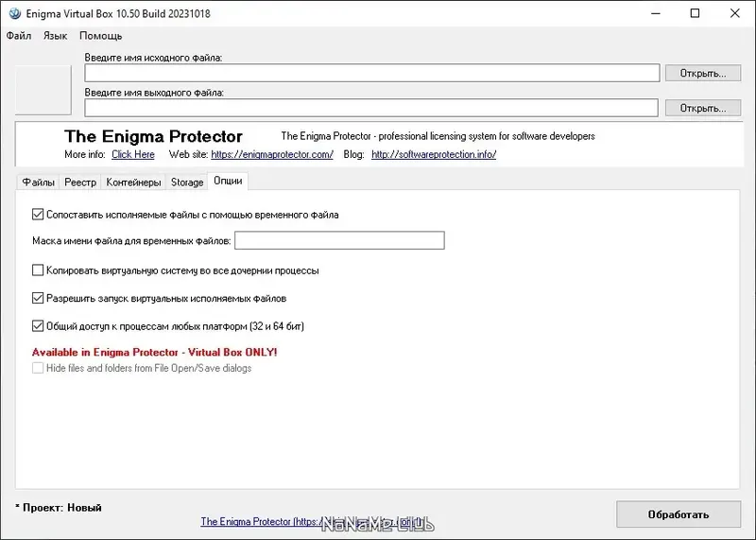Open The Enigma Protector bottom link
The width and height of the screenshot is (756, 540).
point(313,522)
